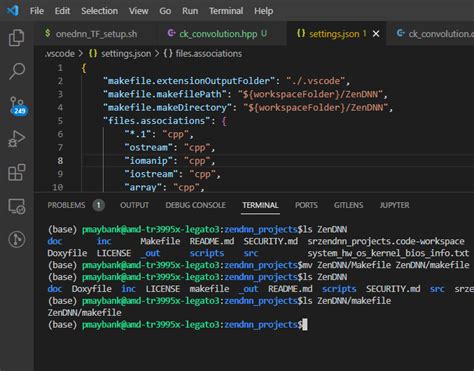Click the "array" entry on line 10

click(x=143, y=187)
